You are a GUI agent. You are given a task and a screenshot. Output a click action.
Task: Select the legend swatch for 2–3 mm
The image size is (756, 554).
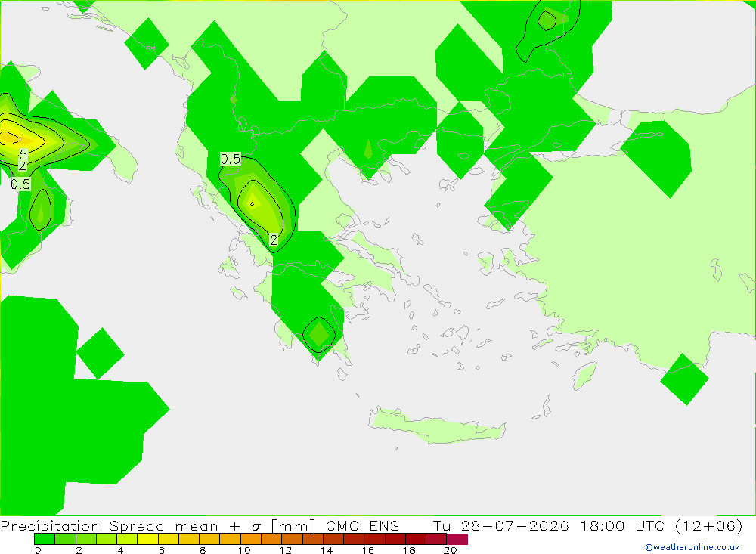[86, 539]
